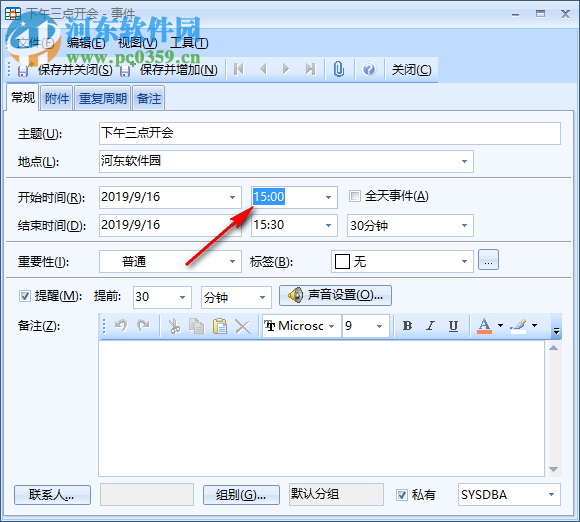The image size is (580, 522).
Task: Click the Save and Close disk icon
Action: click(x=23, y=70)
